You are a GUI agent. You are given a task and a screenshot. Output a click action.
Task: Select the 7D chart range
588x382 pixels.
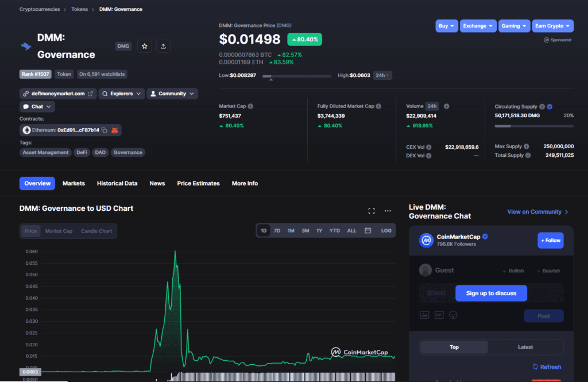277,230
